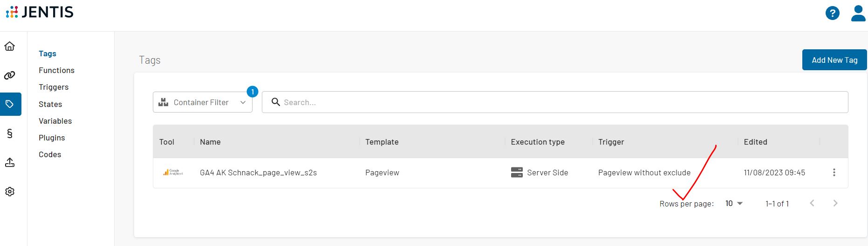Open the link chain sidebar icon
Viewport: 868px width, 246px height.
(10, 75)
